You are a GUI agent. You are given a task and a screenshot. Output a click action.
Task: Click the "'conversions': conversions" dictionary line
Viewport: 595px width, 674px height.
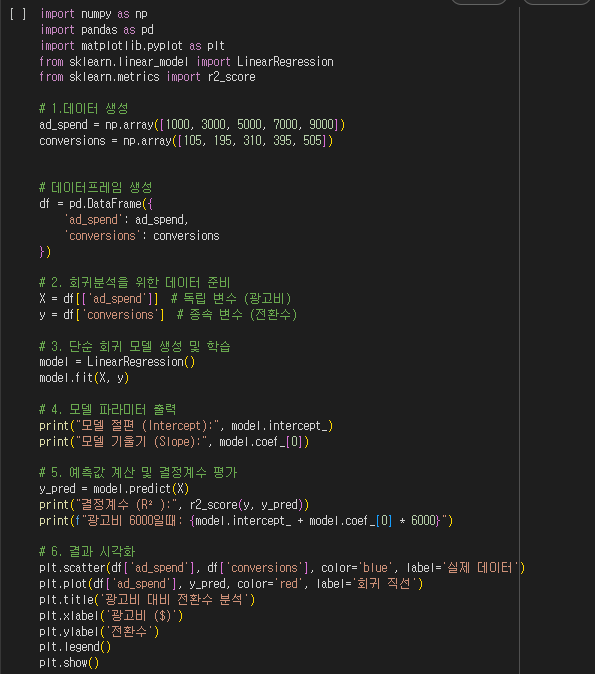pos(142,236)
